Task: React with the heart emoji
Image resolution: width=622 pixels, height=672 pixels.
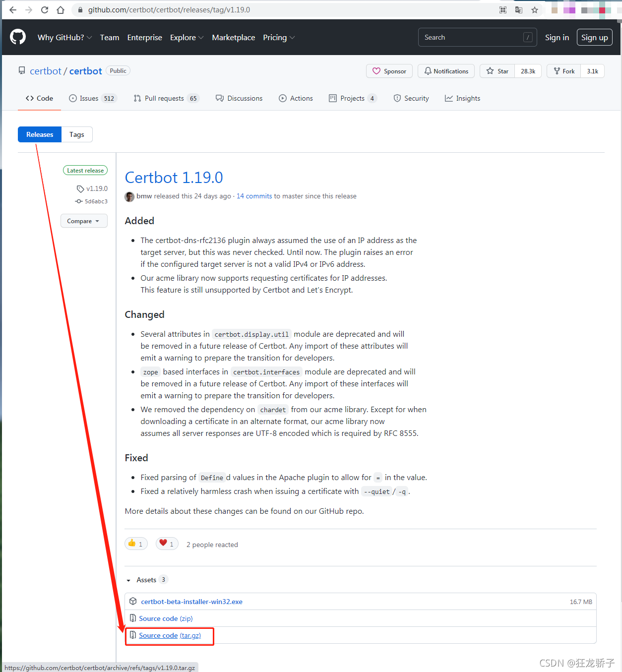Action: point(167,544)
